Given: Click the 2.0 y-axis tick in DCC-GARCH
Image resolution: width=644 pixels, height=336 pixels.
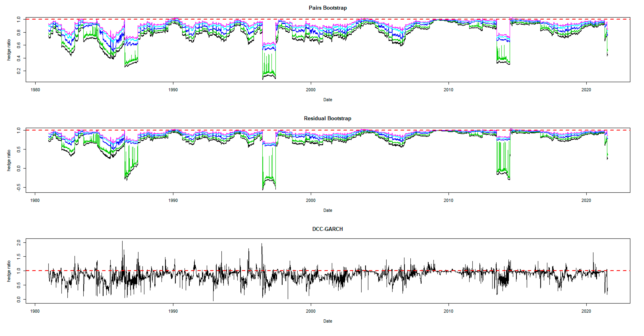Looking at the screenshot, I should [x=19, y=243].
